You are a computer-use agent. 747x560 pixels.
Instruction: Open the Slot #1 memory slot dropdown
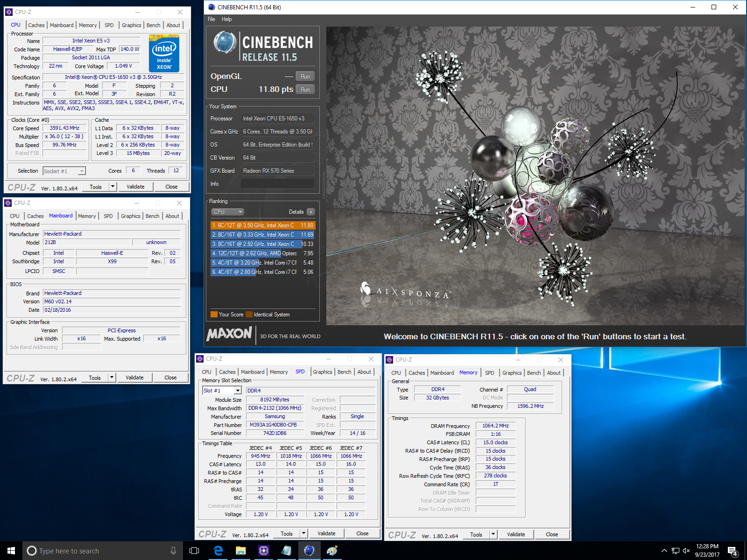[x=222, y=391]
